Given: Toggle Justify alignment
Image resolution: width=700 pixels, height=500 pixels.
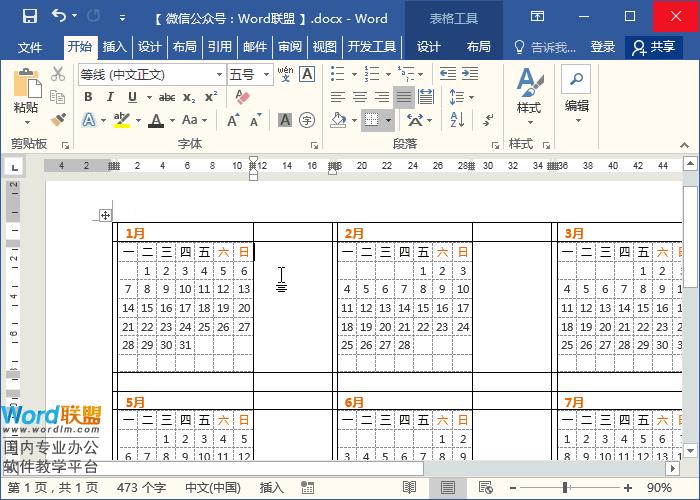Looking at the screenshot, I should pyautogui.click(x=404, y=96).
